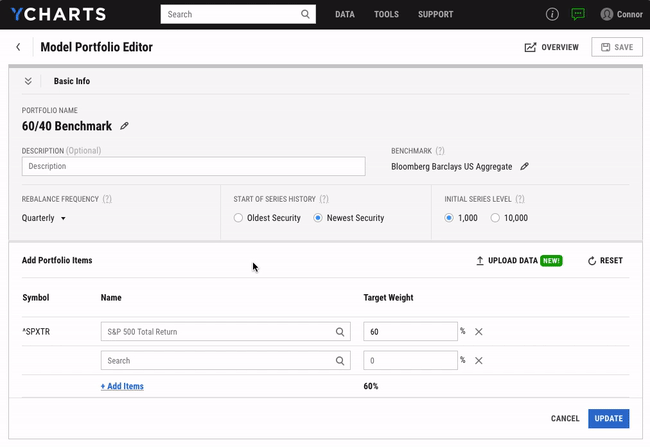This screenshot has height=447, width=650.
Task: Click the NEW! badge
Action: click(551, 260)
